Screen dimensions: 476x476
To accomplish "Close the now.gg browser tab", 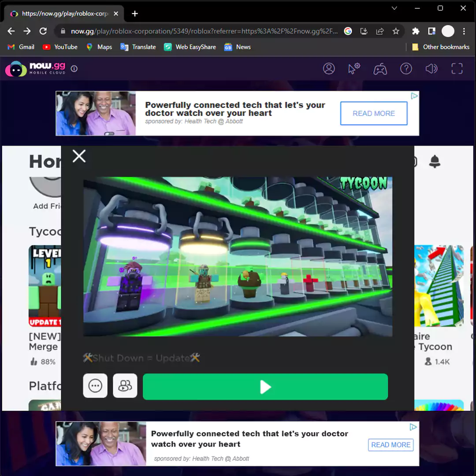I will point(116,14).
